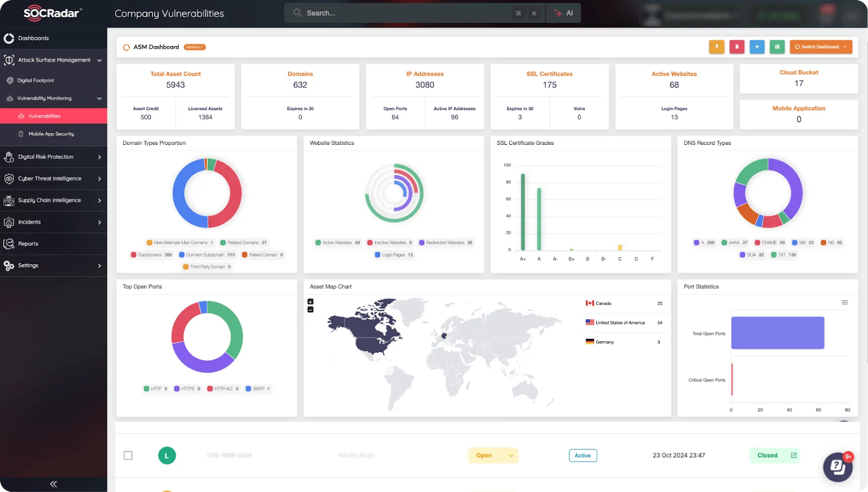Screen dimensions: 868x492
Task: Open the Open status dropdown
Action: [493, 455]
